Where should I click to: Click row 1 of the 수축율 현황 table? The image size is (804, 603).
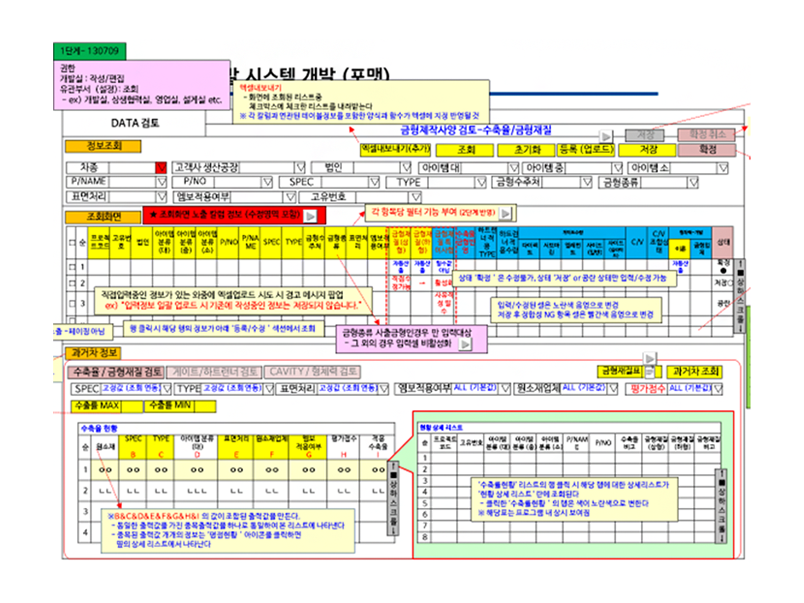tap(237, 470)
